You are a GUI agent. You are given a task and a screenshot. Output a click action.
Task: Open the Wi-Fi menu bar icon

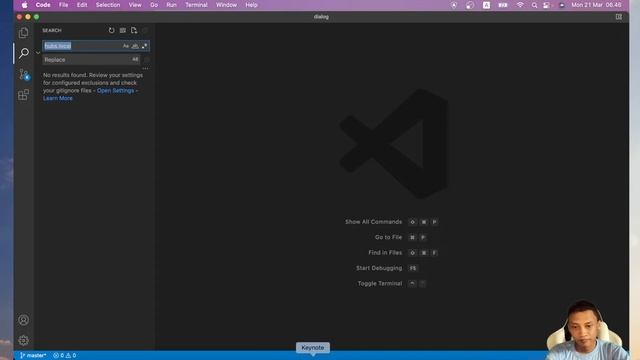point(520,5)
